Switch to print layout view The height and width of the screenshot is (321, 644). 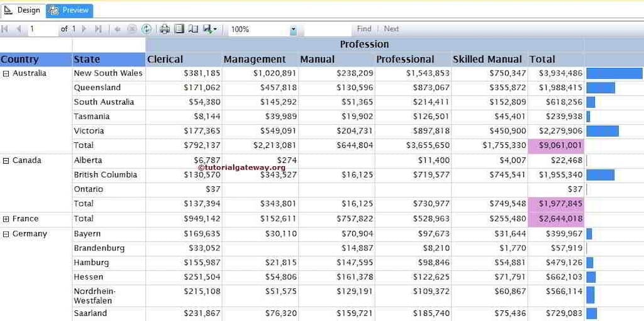pos(179,29)
